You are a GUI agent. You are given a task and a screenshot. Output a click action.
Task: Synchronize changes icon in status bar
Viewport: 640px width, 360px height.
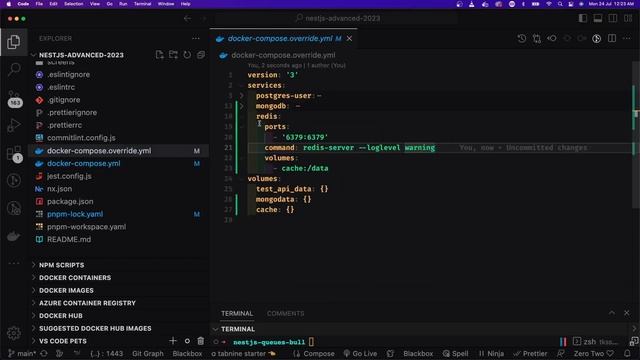coord(44,353)
